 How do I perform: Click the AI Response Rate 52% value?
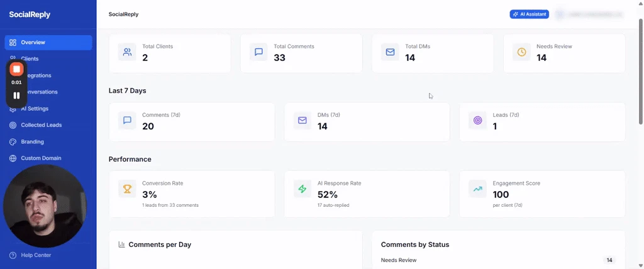point(327,195)
